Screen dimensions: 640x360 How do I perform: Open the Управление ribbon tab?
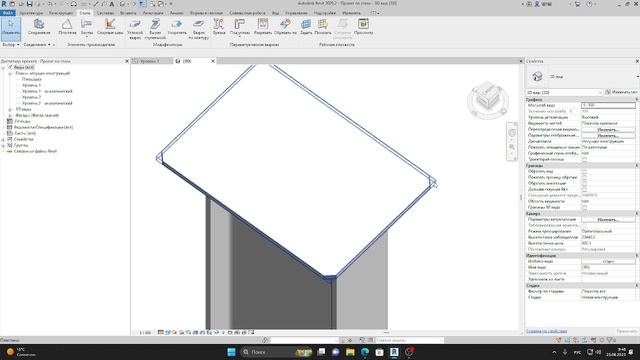coord(296,13)
